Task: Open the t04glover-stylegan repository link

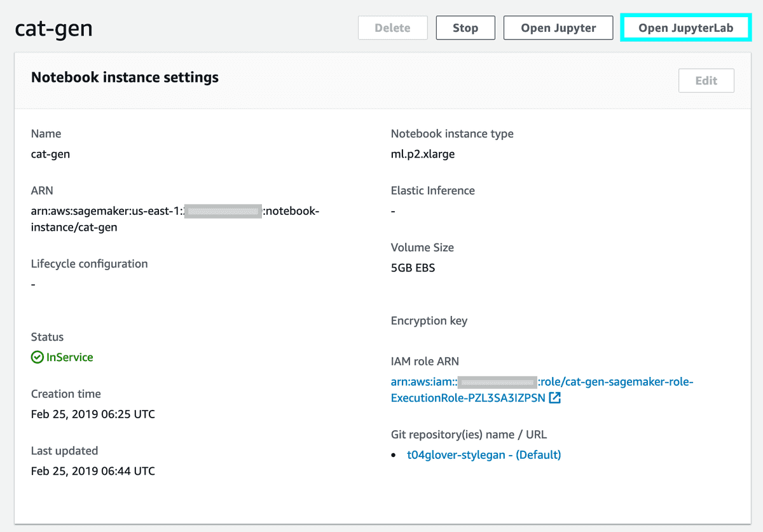Action: (484, 454)
